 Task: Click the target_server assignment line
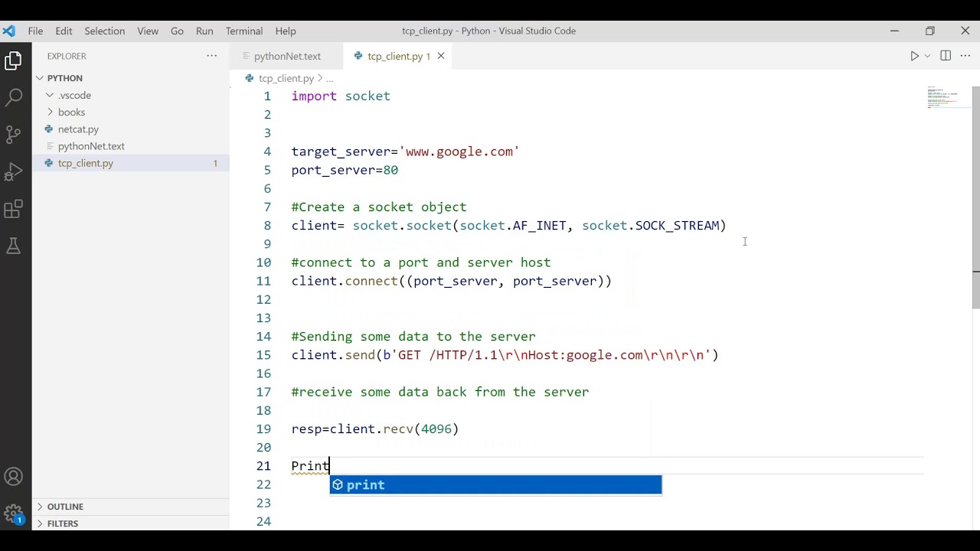pos(405,152)
